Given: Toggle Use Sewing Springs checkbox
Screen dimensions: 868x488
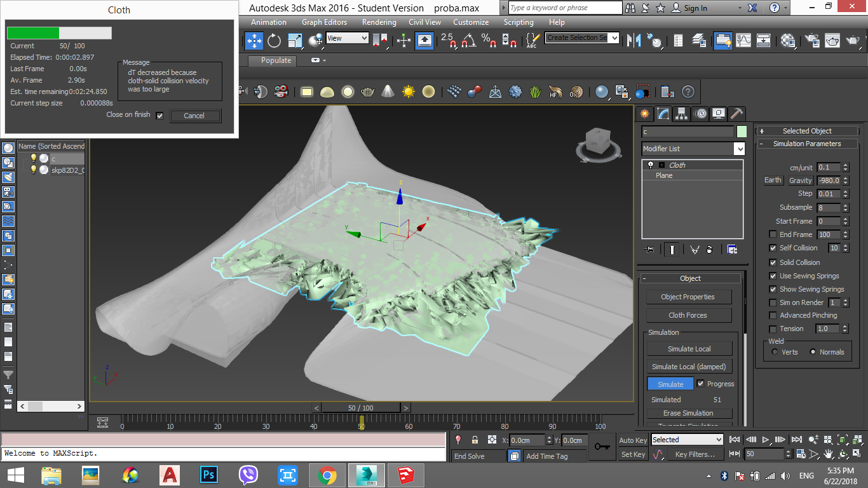Looking at the screenshot, I should pos(773,276).
